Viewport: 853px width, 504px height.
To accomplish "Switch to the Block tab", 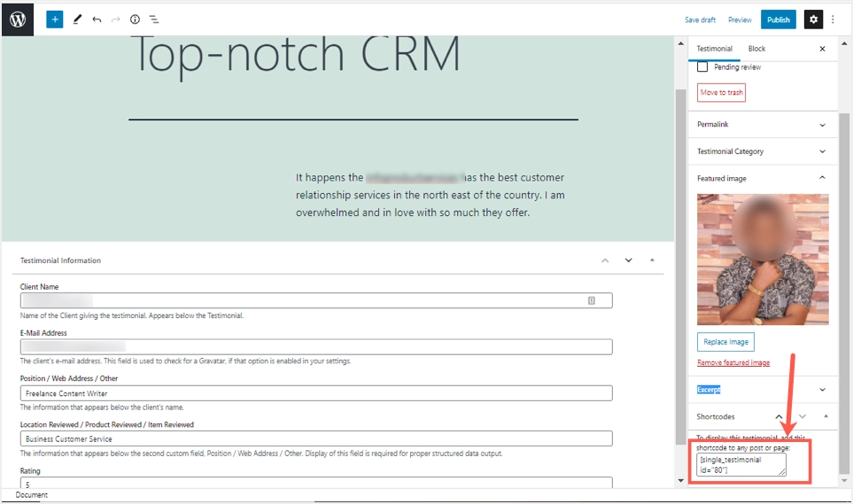I will [756, 49].
